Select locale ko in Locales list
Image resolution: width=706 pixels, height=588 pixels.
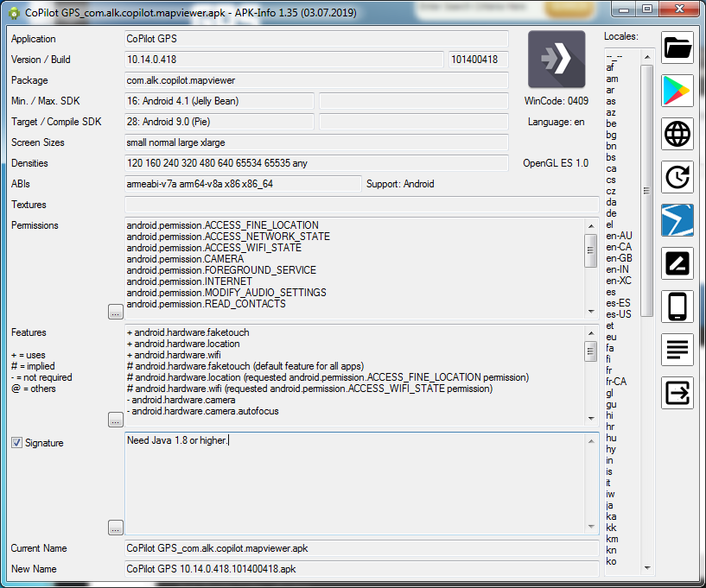coord(611,561)
